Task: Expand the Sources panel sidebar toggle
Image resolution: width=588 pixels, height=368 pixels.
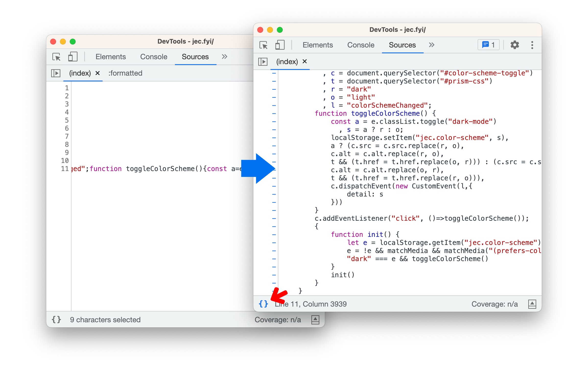Action: 263,61
